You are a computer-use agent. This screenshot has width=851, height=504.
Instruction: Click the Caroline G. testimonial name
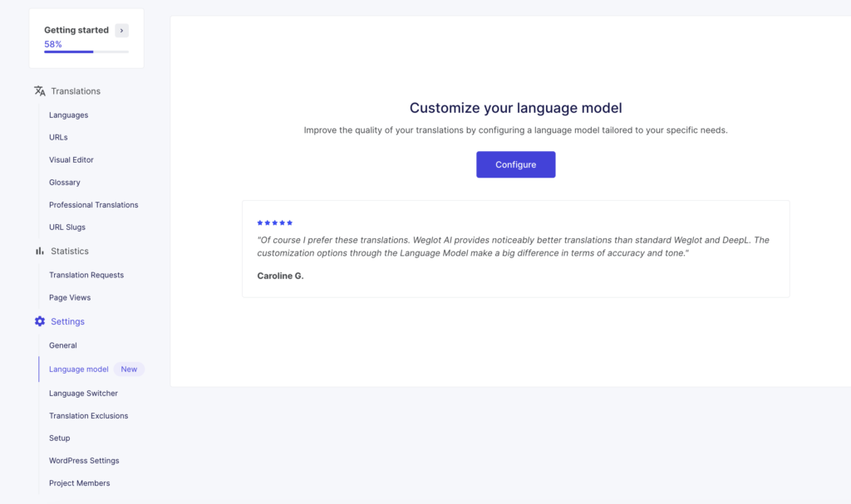[280, 276]
